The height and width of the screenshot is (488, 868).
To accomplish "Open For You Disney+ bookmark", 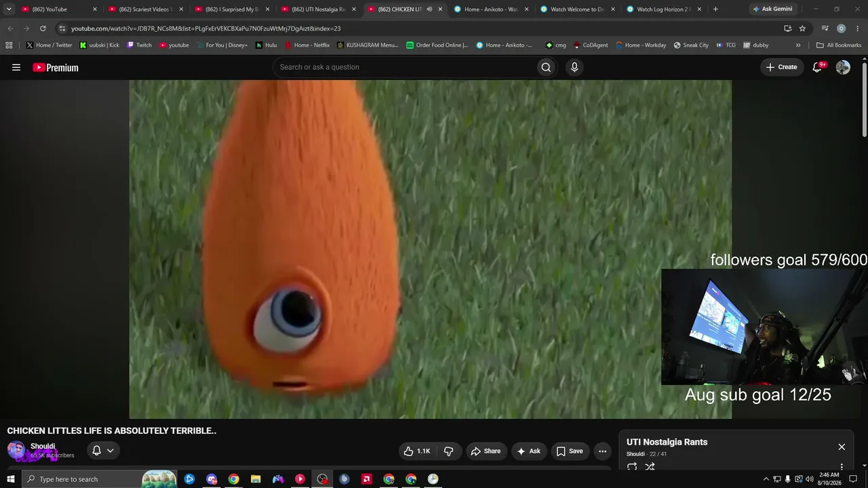I will (221, 45).
